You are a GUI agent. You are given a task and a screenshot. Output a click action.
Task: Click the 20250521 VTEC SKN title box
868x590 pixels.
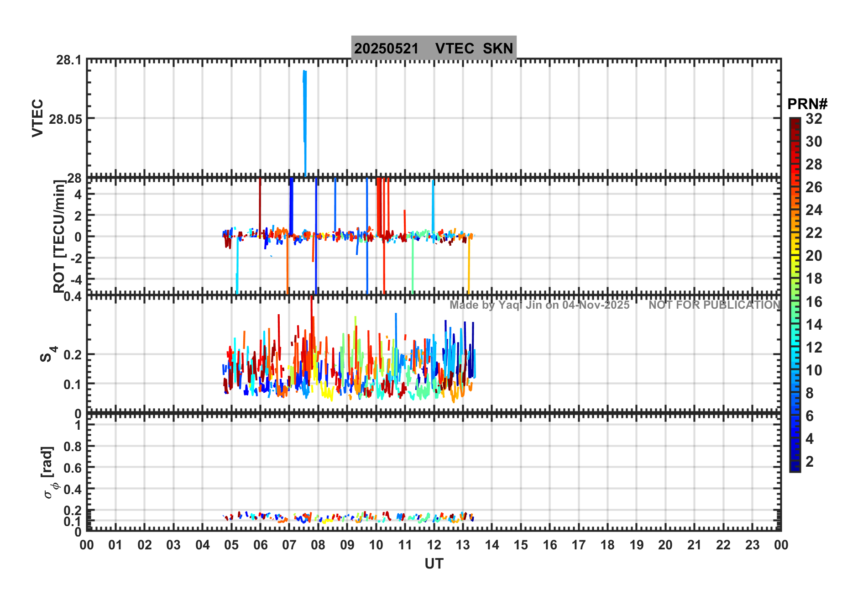pyautogui.click(x=434, y=47)
